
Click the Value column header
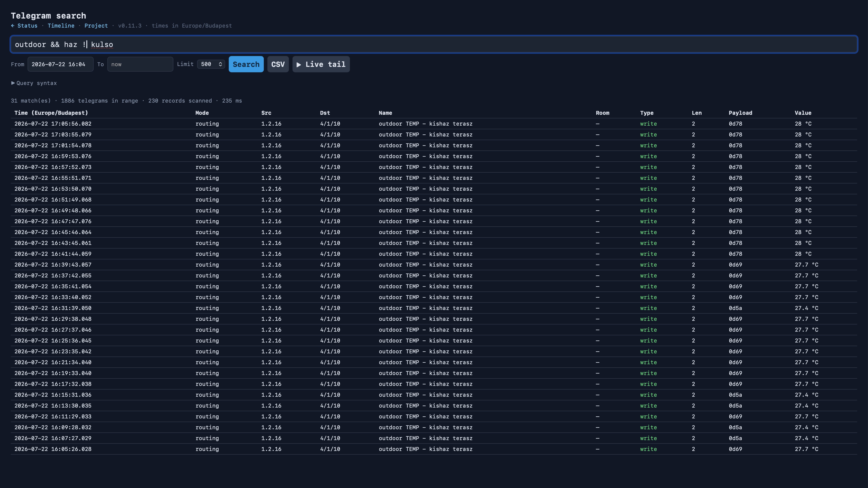click(x=803, y=113)
